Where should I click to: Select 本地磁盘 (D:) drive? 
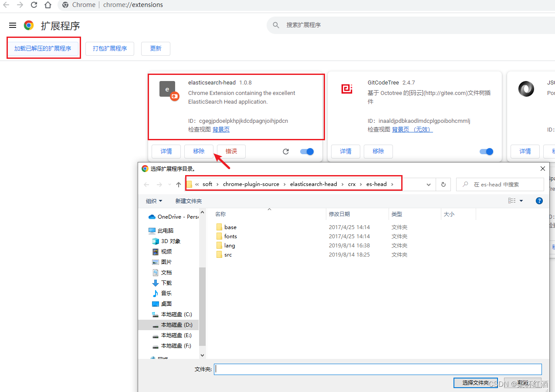coord(172,324)
